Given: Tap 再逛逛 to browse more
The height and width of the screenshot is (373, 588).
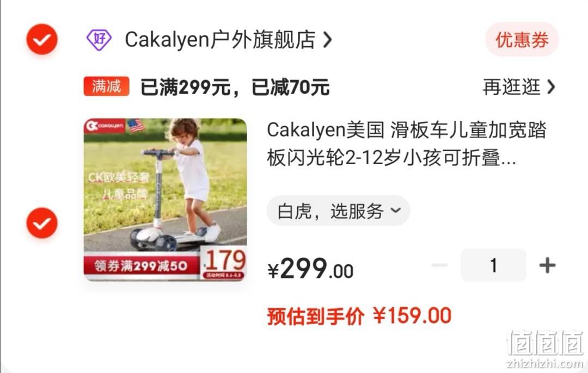Looking at the screenshot, I should pos(511,87).
